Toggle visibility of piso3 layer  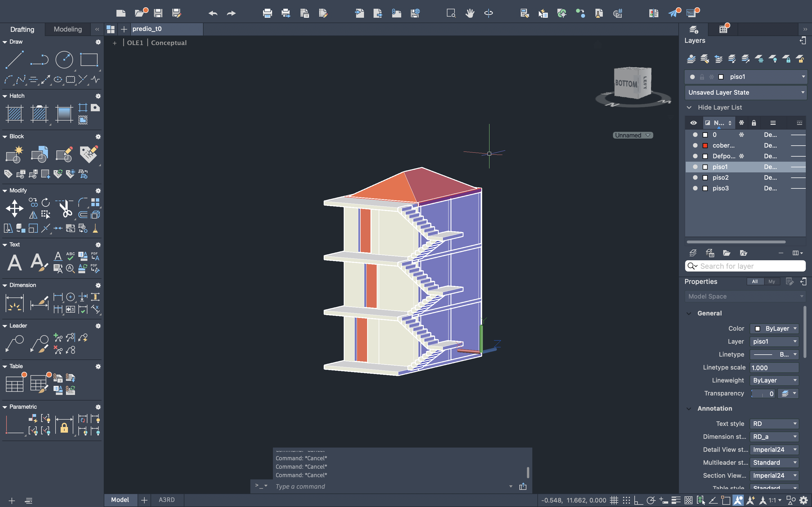click(x=695, y=188)
